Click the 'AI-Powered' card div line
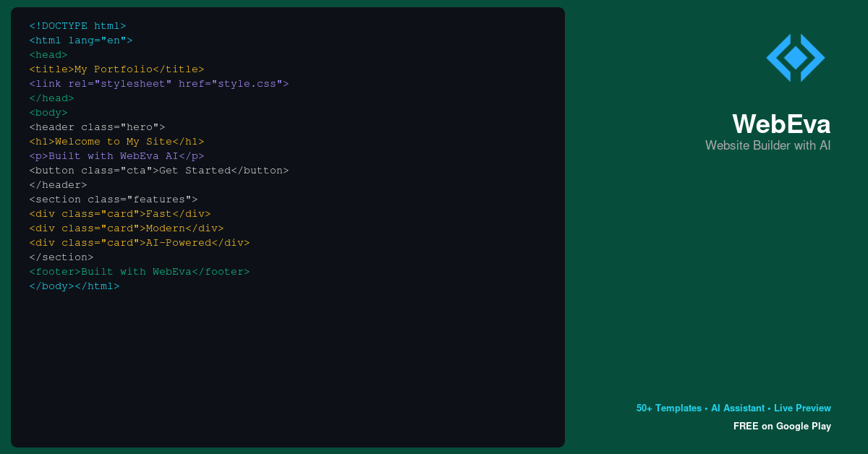 140,243
